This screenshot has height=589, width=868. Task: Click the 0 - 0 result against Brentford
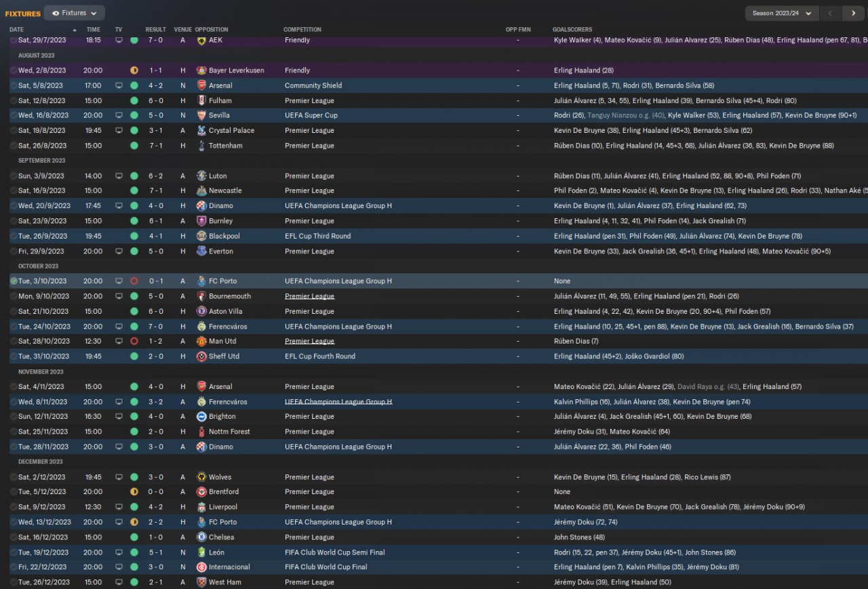click(x=155, y=491)
